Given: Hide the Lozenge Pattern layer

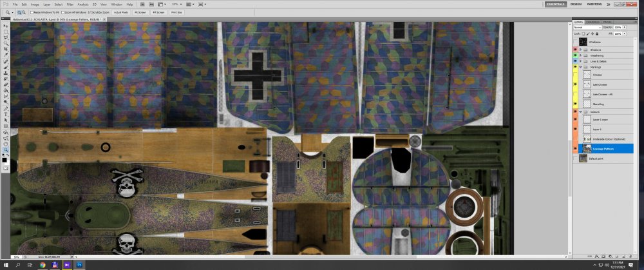Looking at the screenshot, I should click(x=575, y=149).
